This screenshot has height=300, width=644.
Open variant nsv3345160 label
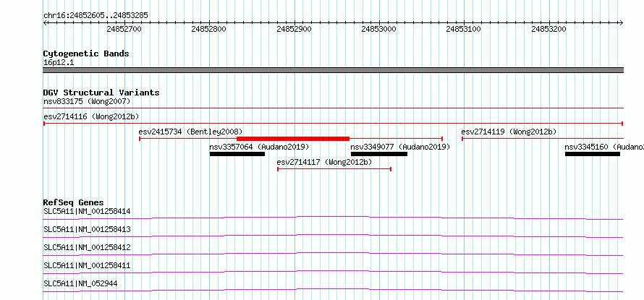(604, 147)
